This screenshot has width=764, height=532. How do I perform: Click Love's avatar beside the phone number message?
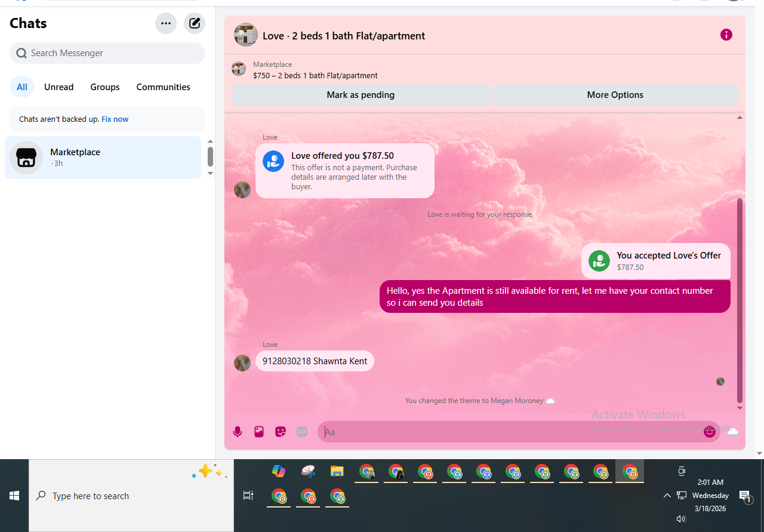click(x=242, y=363)
